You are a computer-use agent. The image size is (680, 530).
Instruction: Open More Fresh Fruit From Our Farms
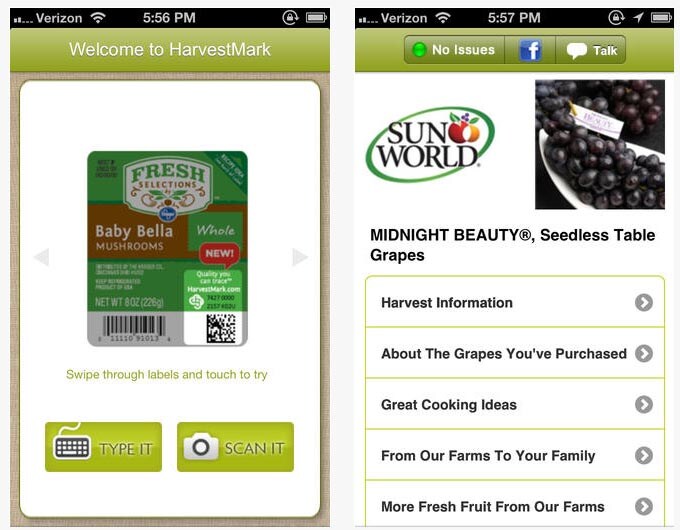tap(515, 505)
